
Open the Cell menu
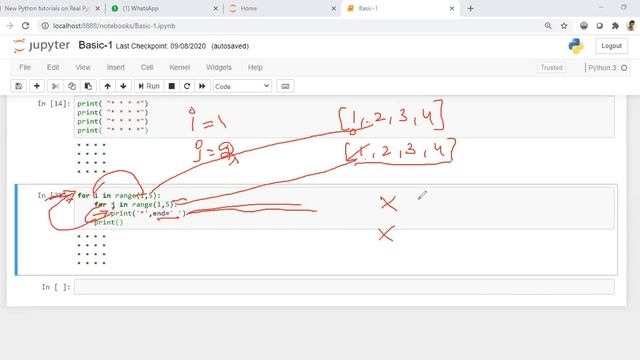coord(147,67)
